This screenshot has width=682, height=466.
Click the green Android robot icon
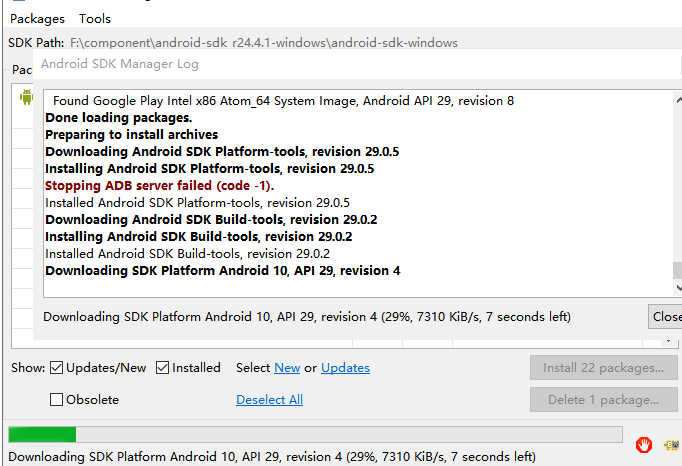point(27,97)
